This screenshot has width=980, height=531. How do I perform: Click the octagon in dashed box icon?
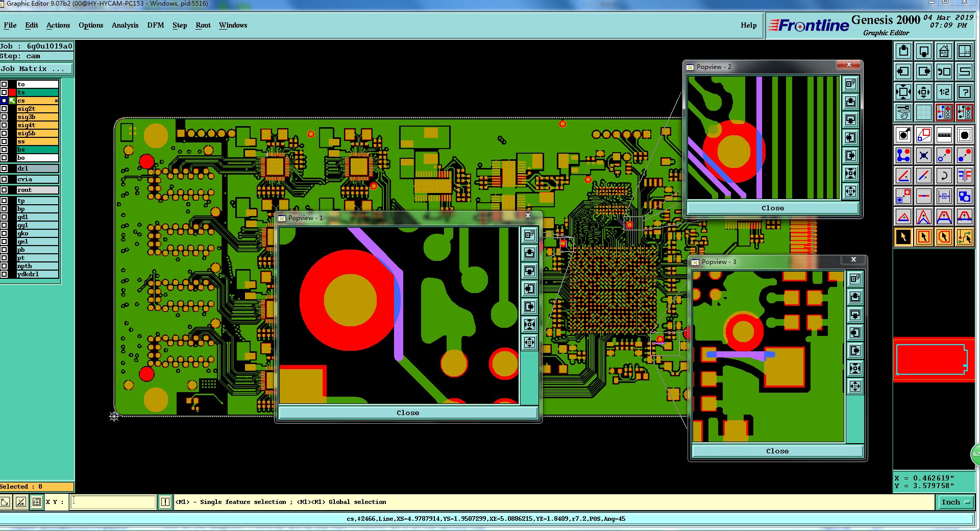[x=965, y=135]
